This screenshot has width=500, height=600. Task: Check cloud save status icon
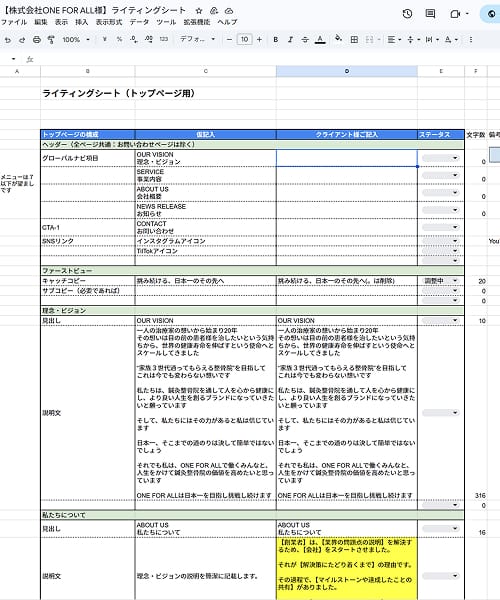[x=229, y=11]
